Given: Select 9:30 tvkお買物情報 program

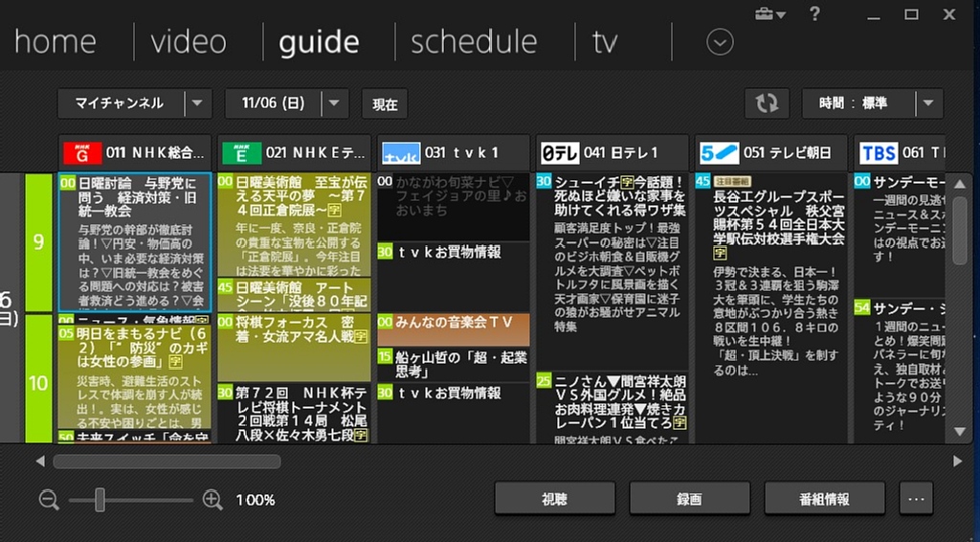Looking at the screenshot, I should [x=453, y=278].
